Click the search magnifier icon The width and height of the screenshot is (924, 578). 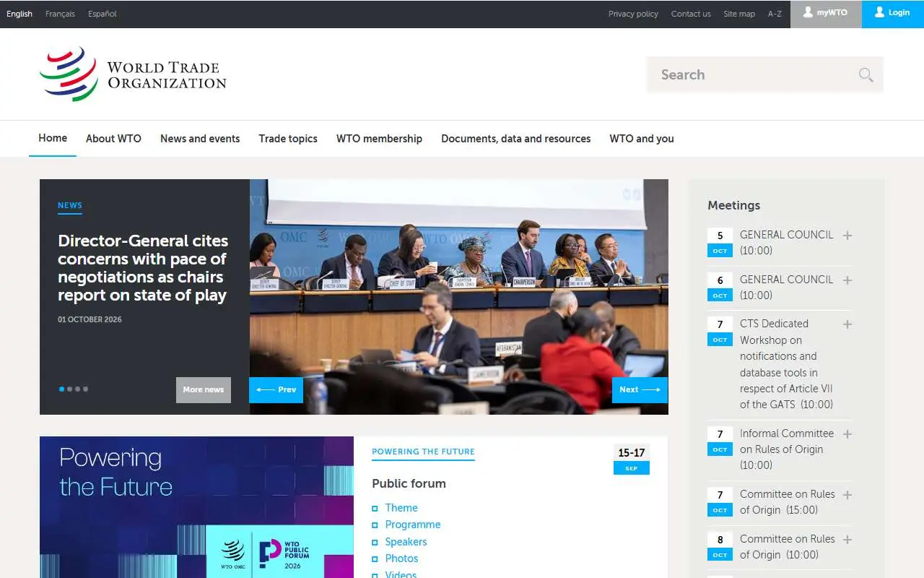866,74
